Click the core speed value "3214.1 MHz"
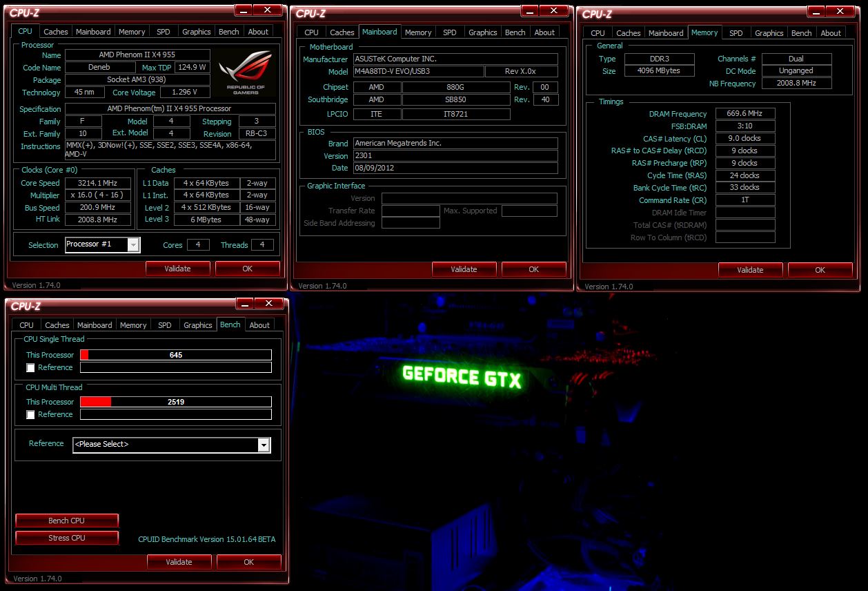868x591 pixels. (x=98, y=183)
